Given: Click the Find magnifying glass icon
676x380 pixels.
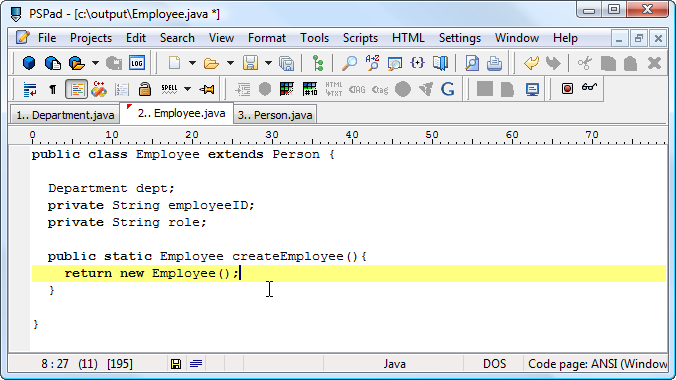Looking at the screenshot, I should click(349, 63).
